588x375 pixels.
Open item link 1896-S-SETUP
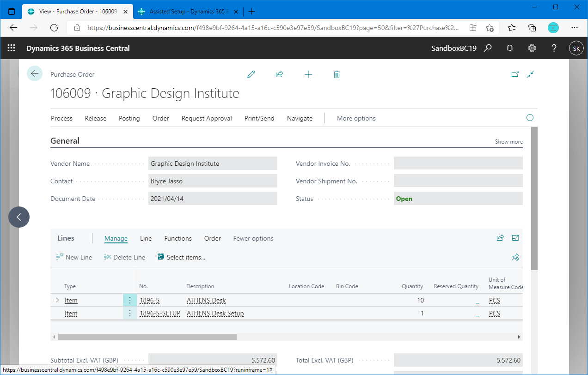pyautogui.click(x=160, y=313)
